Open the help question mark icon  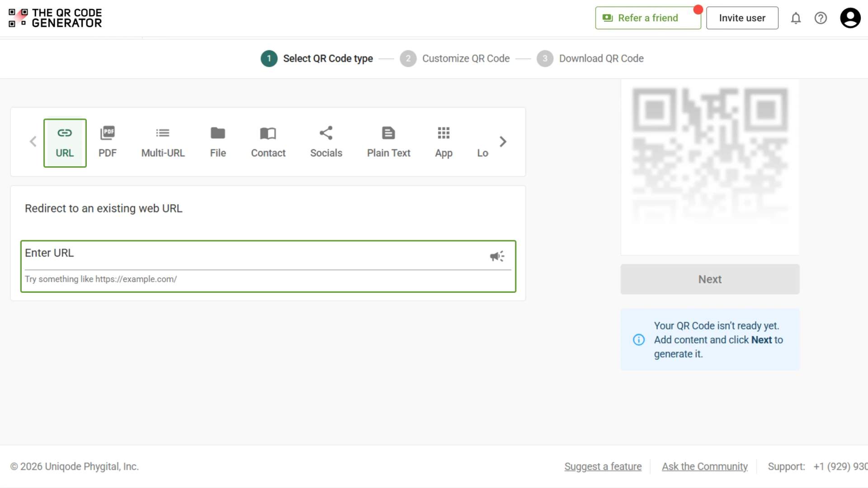point(821,18)
